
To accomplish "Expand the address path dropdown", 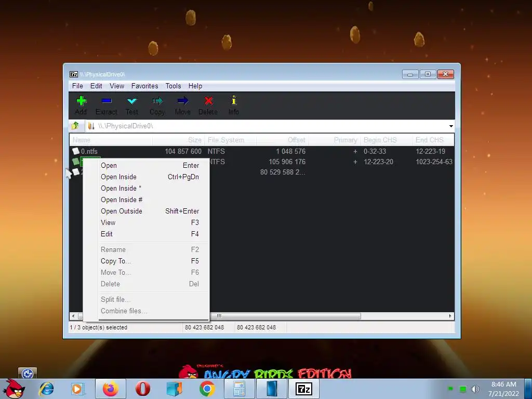I will (x=451, y=126).
